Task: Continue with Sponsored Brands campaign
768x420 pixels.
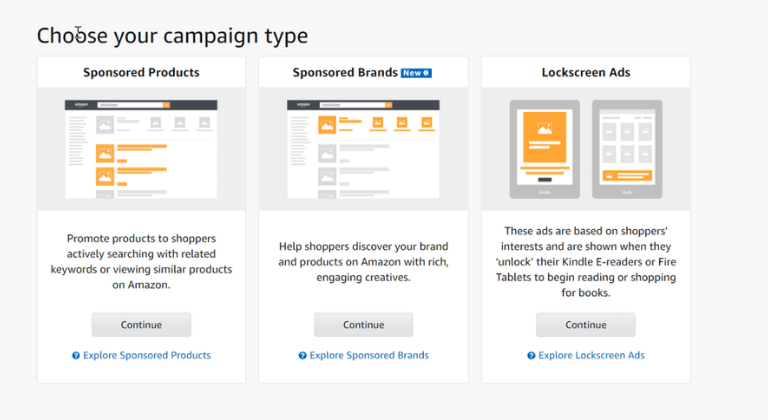Action: 363,325
